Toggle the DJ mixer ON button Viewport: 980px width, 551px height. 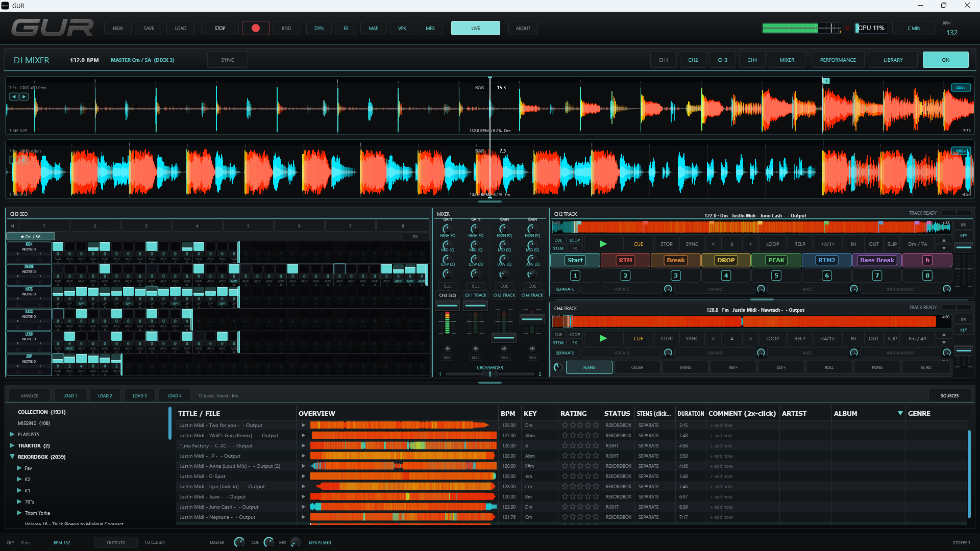coord(945,60)
